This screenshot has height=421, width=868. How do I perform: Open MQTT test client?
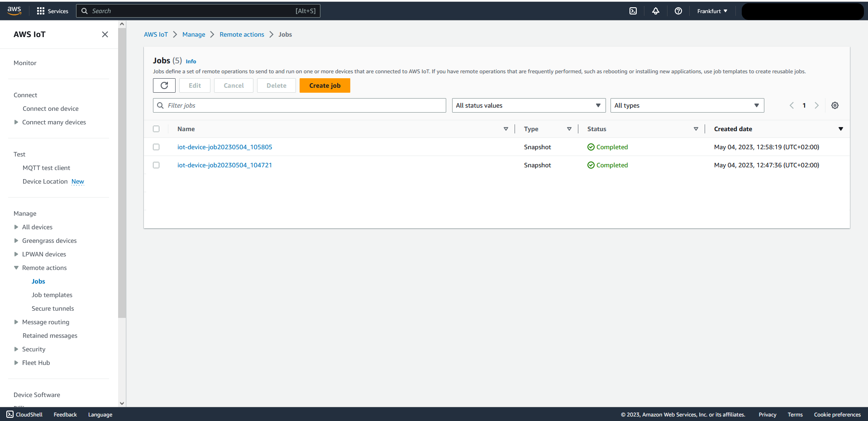point(46,168)
